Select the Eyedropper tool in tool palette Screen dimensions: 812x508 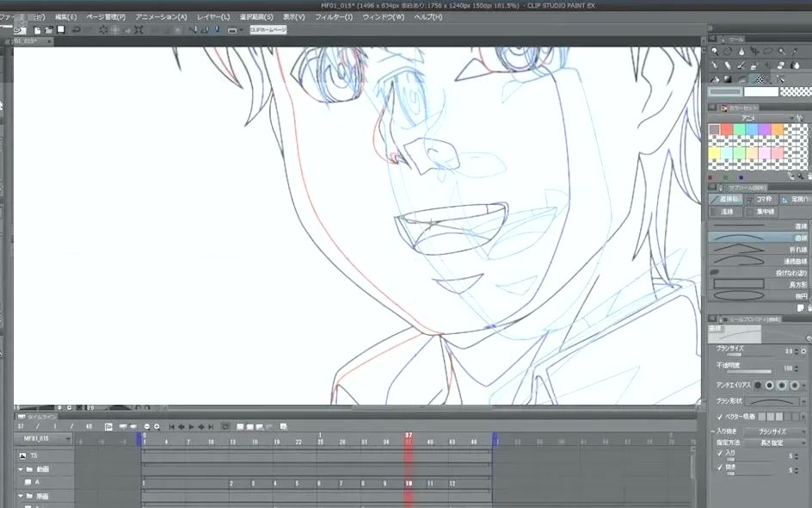tap(795, 52)
